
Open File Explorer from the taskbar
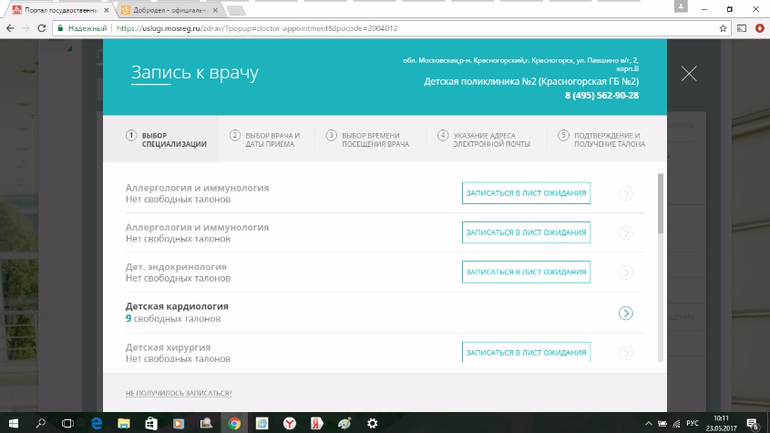(124, 423)
